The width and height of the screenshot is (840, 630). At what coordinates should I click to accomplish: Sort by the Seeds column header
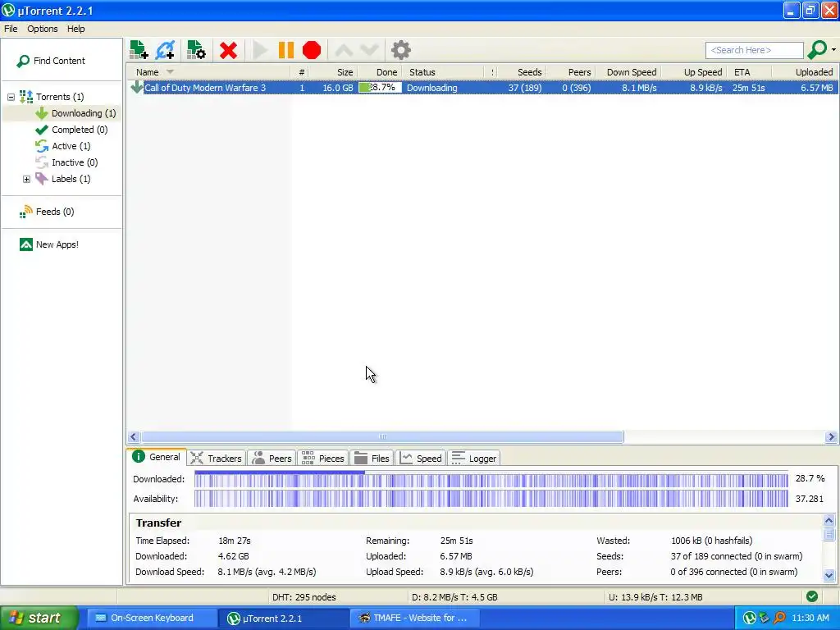pyautogui.click(x=523, y=72)
